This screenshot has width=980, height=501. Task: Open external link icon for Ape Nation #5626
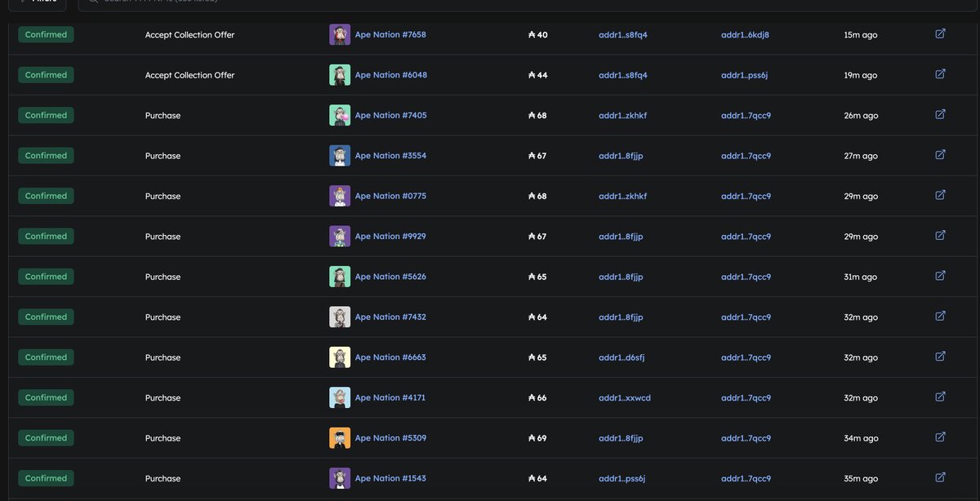pos(940,276)
